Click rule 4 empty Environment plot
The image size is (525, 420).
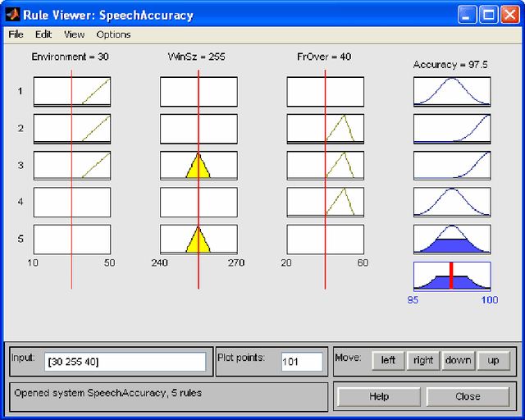coord(72,203)
